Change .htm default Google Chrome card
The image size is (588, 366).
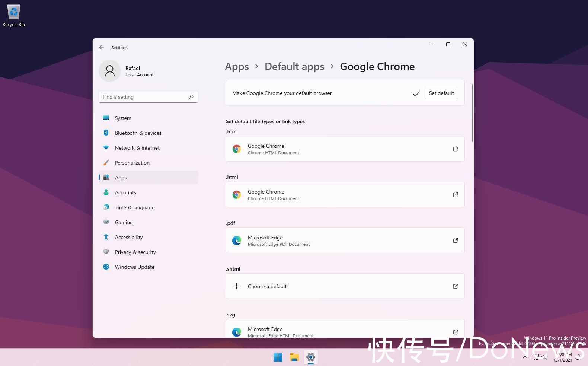tap(345, 149)
